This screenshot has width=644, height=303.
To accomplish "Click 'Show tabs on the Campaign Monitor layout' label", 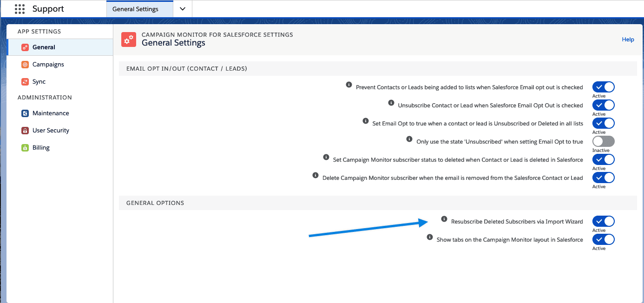I will click(x=510, y=240).
